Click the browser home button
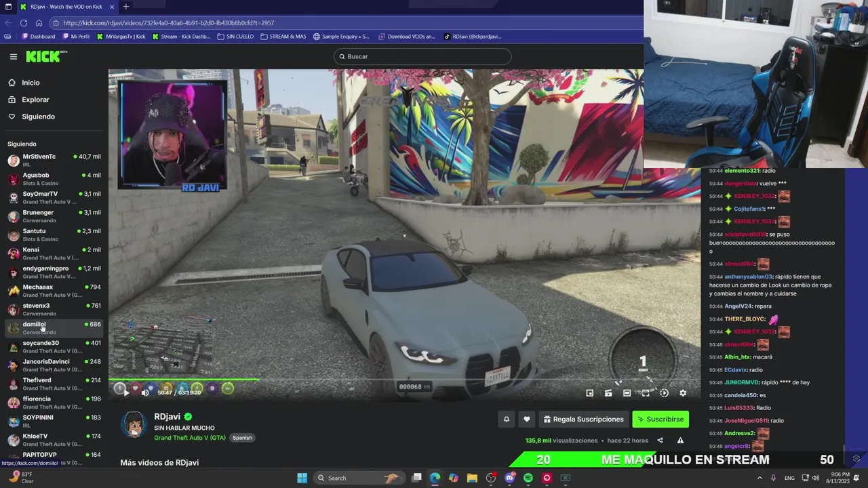This screenshot has height=488, width=868. point(39,22)
